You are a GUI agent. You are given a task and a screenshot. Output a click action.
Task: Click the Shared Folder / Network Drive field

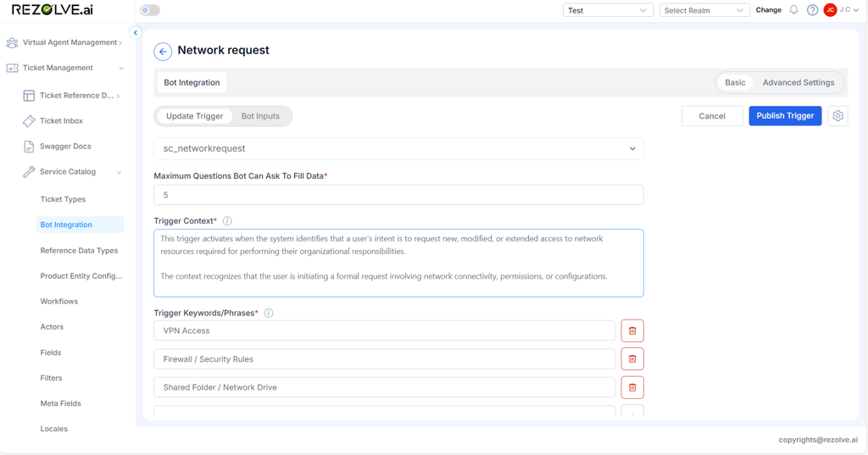[385, 387]
